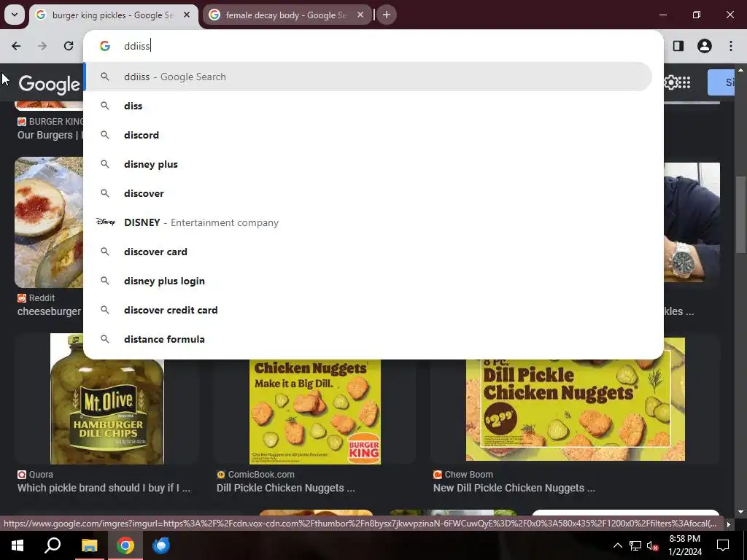Open Chrome's three-dot menu

731,46
